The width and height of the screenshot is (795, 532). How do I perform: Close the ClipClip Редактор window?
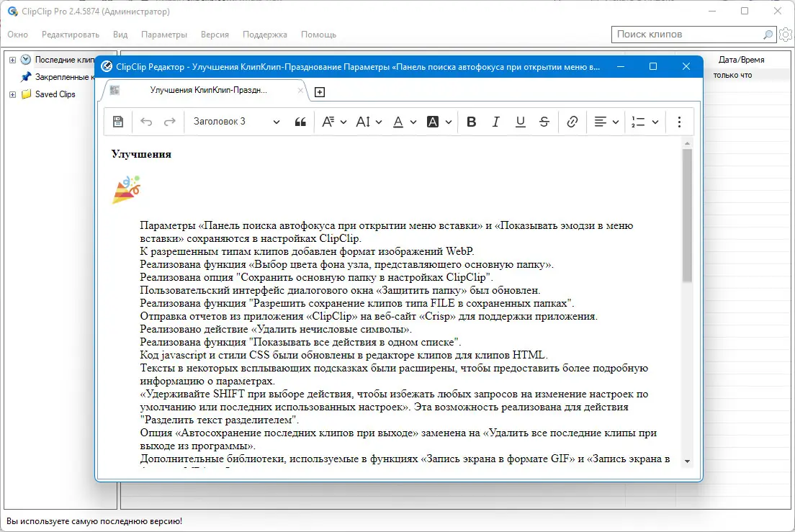(686, 66)
